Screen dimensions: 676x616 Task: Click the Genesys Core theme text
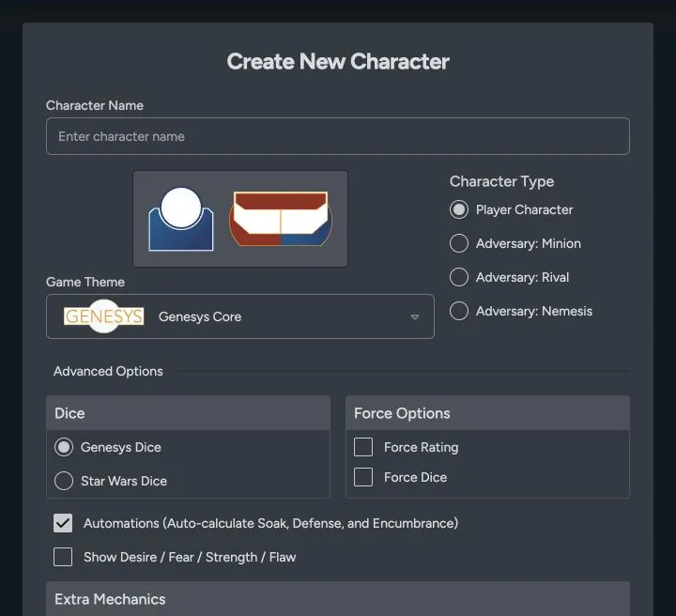point(200,316)
